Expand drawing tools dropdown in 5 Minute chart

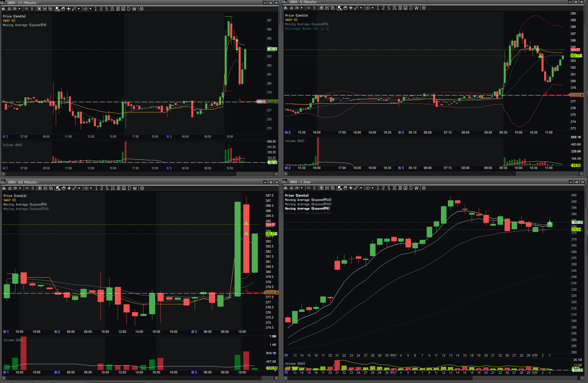click(x=361, y=8)
